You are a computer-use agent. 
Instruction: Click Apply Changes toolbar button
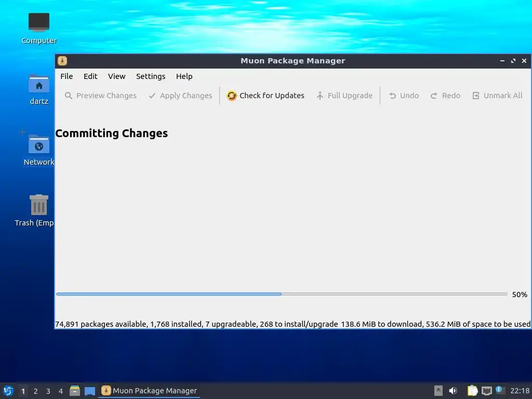point(180,96)
